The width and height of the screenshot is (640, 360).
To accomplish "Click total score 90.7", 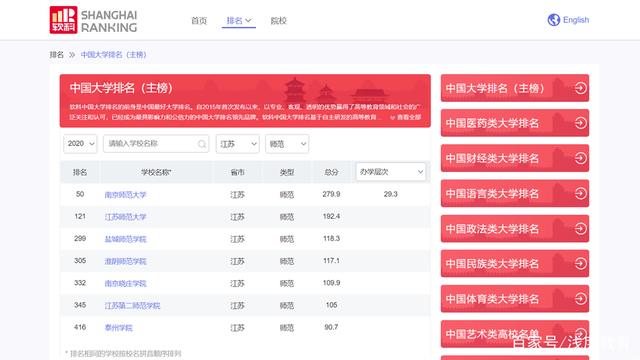I will (x=331, y=327).
